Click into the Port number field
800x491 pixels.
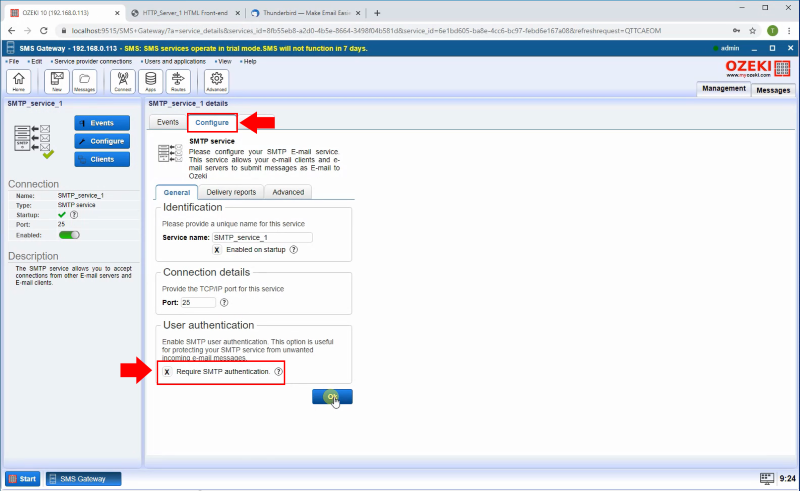click(x=198, y=302)
